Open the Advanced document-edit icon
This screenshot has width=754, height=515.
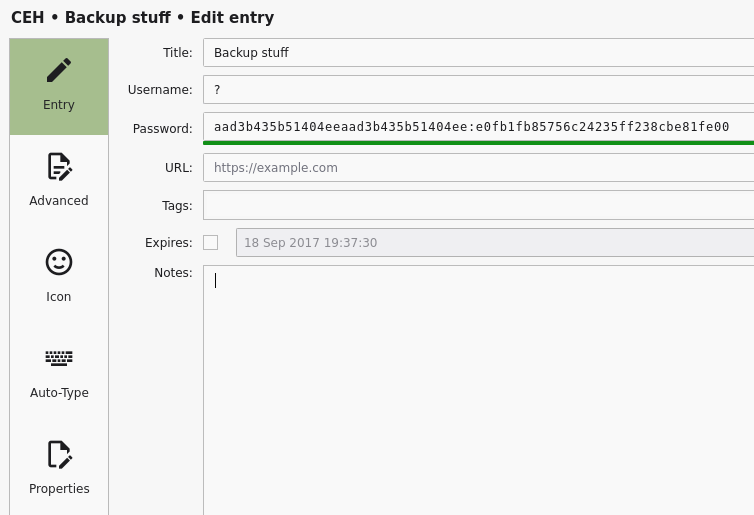pyautogui.click(x=59, y=166)
